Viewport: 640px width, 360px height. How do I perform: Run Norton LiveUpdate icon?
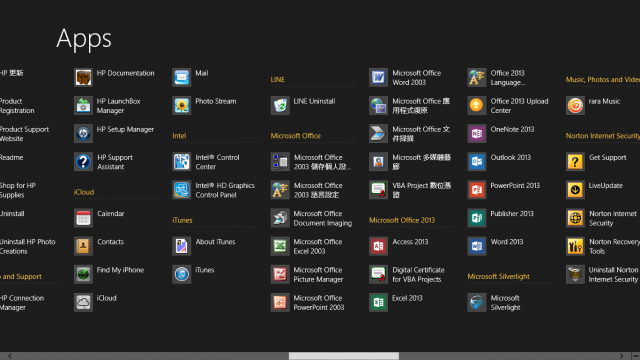(x=575, y=190)
